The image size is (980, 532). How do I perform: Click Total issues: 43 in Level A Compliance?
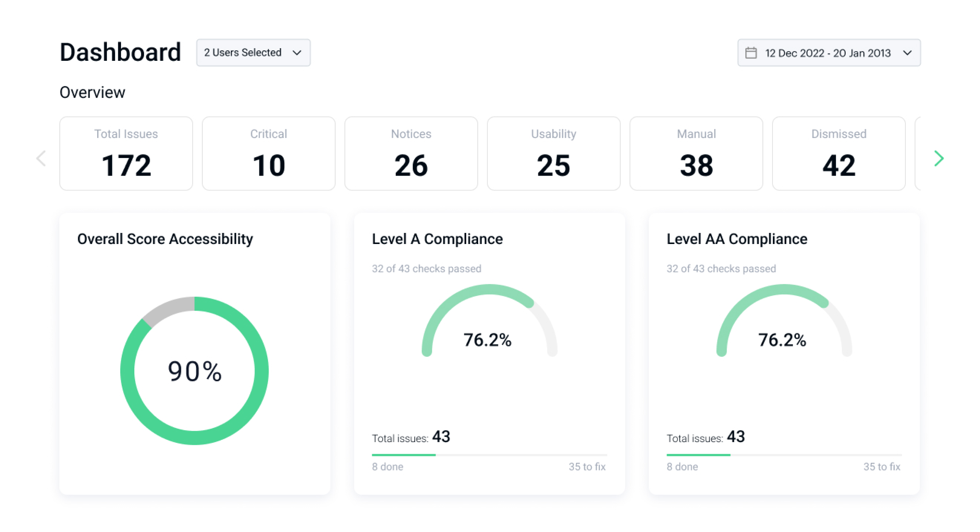click(411, 437)
